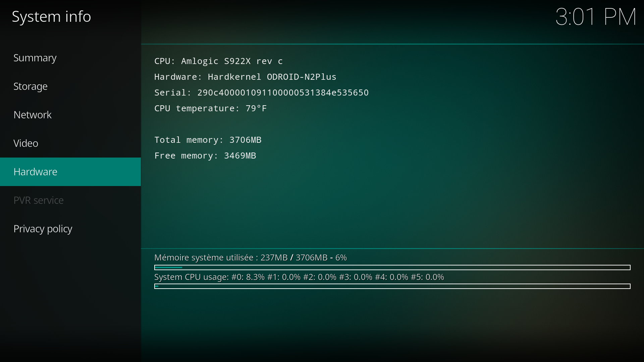The image size is (644, 362).
Task: Click the Hardkernel ODROID-N2Plus hardware line
Action: point(245,77)
